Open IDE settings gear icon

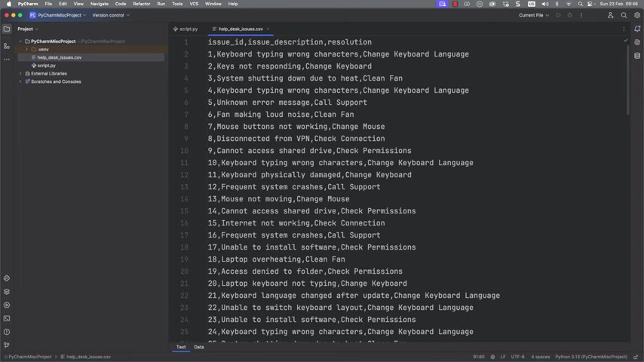tap(637, 15)
